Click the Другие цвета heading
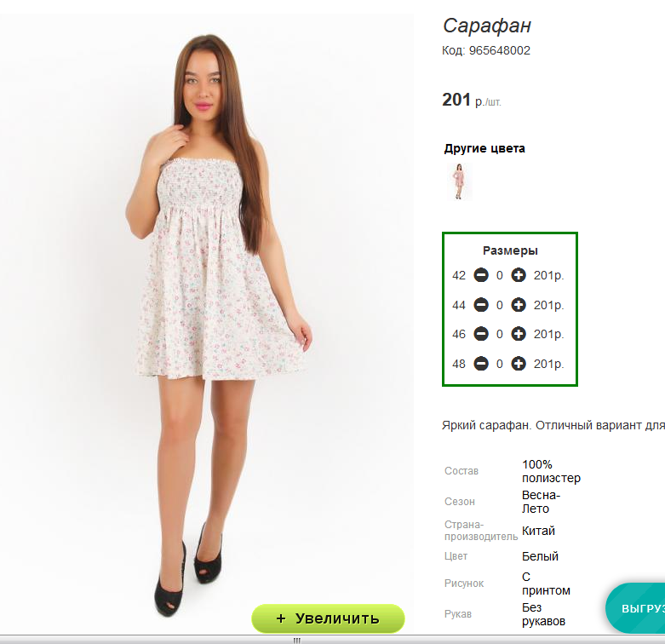Image resolution: width=665 pixels, height=644 pixels. click(484, 148)
